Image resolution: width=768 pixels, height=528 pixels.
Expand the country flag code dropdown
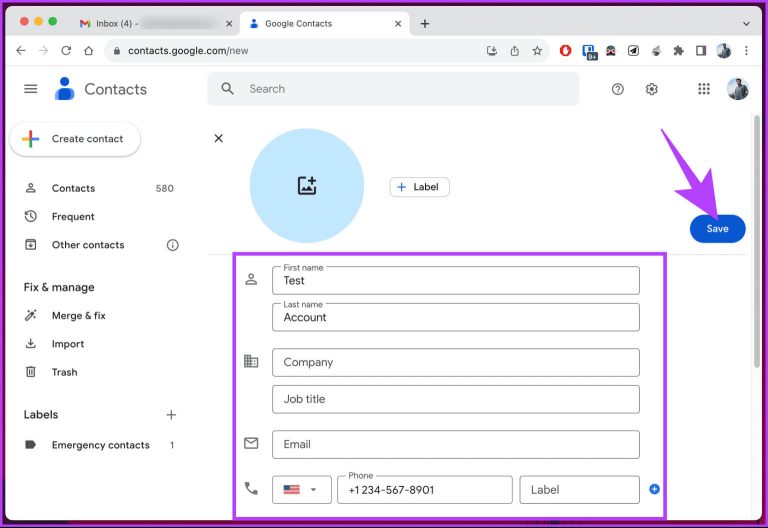click(301, 489)
